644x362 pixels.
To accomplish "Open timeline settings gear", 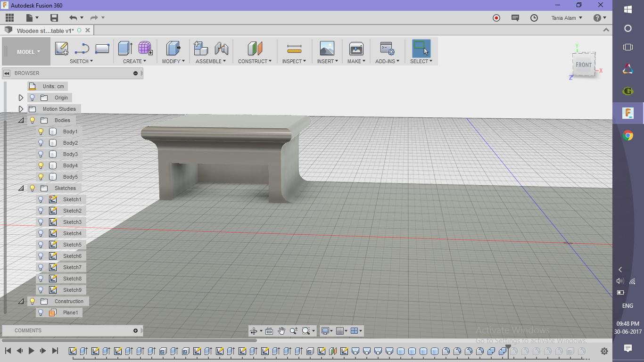I will pos(604,351).
